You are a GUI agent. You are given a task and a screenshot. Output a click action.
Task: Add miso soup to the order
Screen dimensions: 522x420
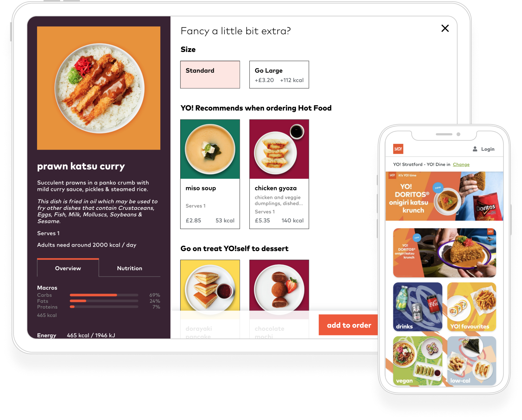pyautogui.click(x=210, y=174)
